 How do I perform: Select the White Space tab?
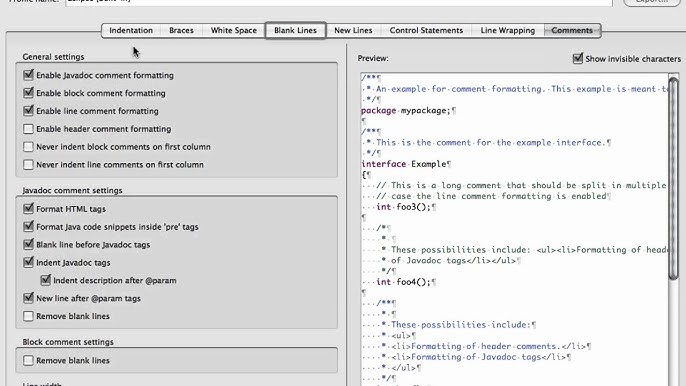pos(234,31)
